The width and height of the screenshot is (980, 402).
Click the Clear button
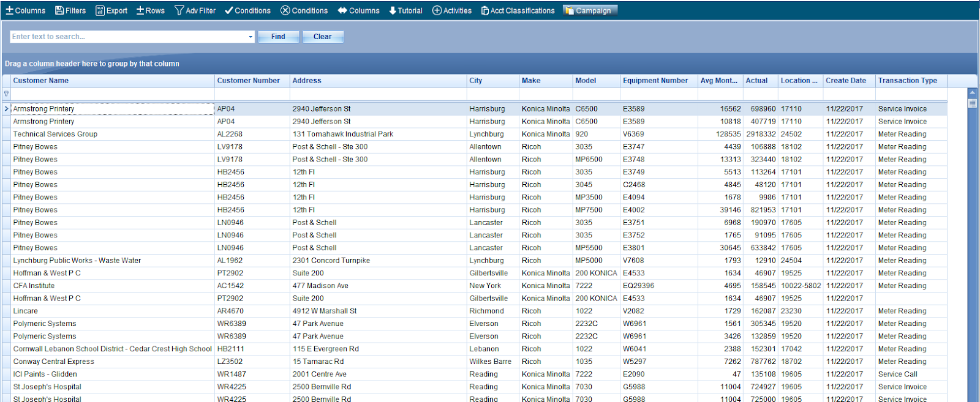[323, 37]
